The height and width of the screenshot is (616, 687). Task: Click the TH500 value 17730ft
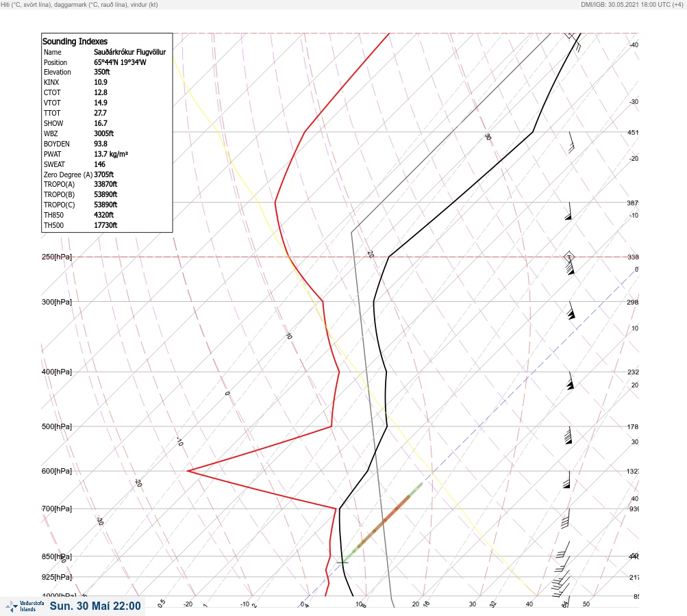(105, 225)
